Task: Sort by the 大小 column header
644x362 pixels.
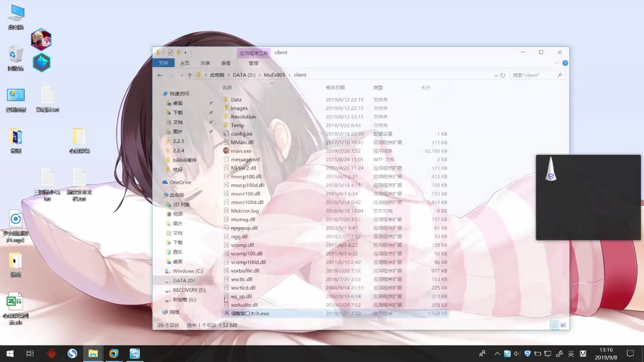Action: [426, 87]
